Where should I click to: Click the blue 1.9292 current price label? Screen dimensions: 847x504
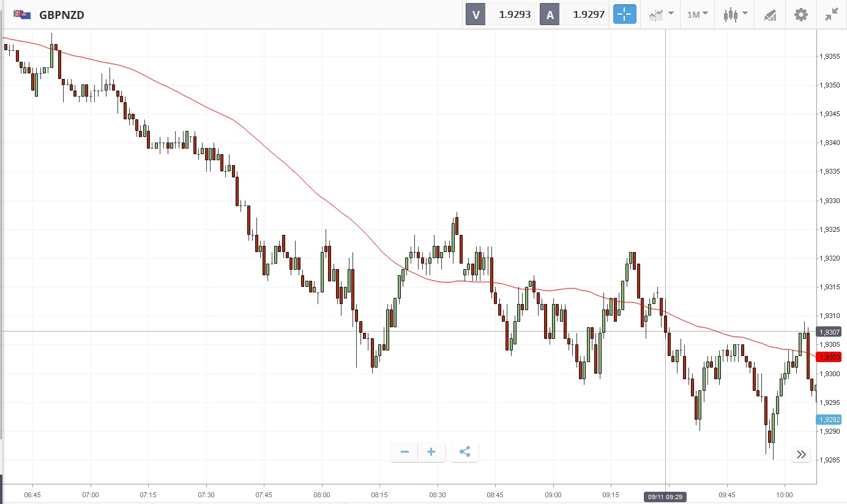coord(829,420)
